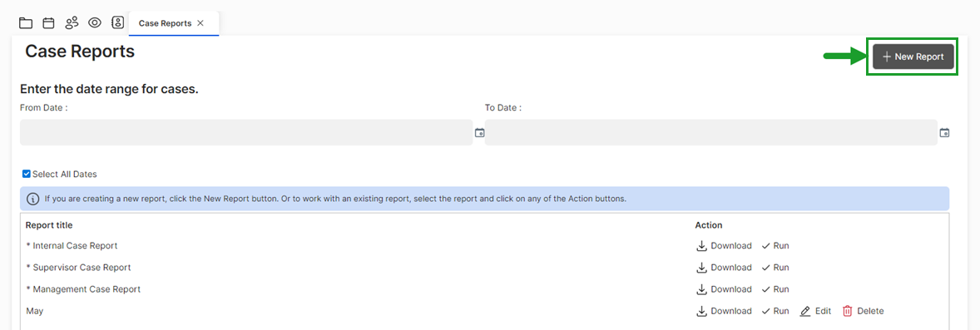Download the Internal Case Report
This screenshot has width=980, height=330.
coord(724,245)
